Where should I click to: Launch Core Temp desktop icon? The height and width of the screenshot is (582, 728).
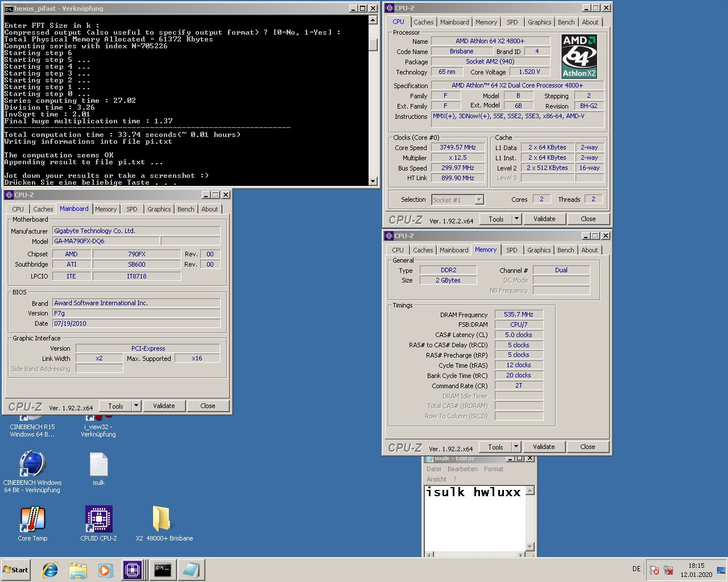click(32, 523)
